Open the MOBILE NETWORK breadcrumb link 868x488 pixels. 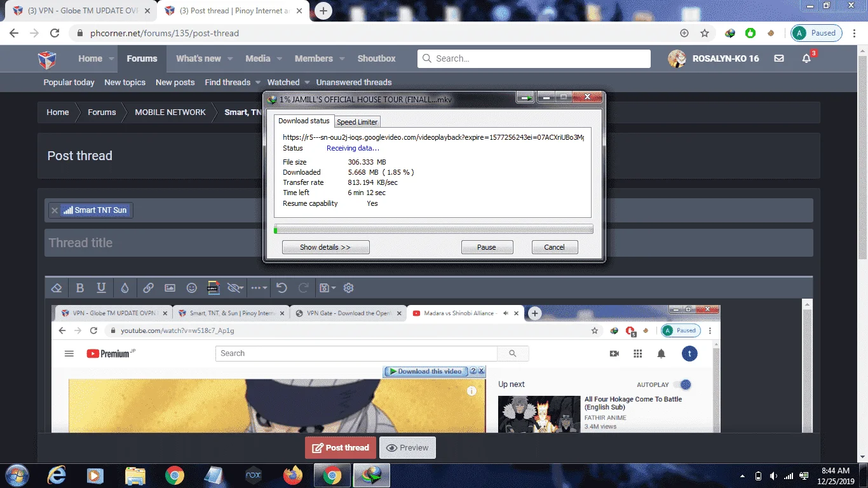pyautogui.click(x=170, y=112)
